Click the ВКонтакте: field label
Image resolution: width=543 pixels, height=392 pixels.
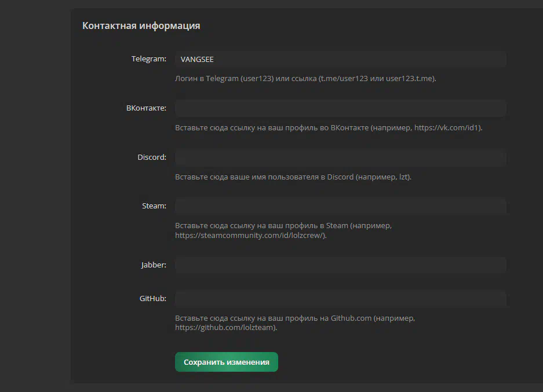pos(146,108)
